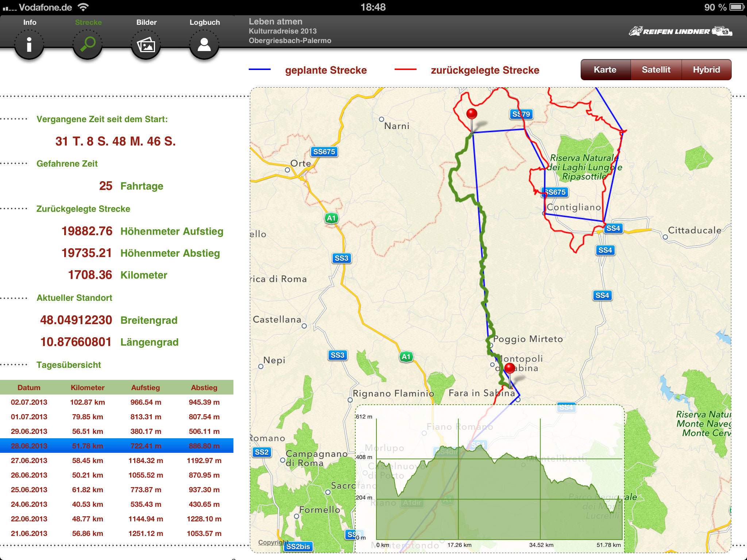This screenshot has width=747, height=560.
Task: Tap the Datum column header
Action: pos(29,388)
